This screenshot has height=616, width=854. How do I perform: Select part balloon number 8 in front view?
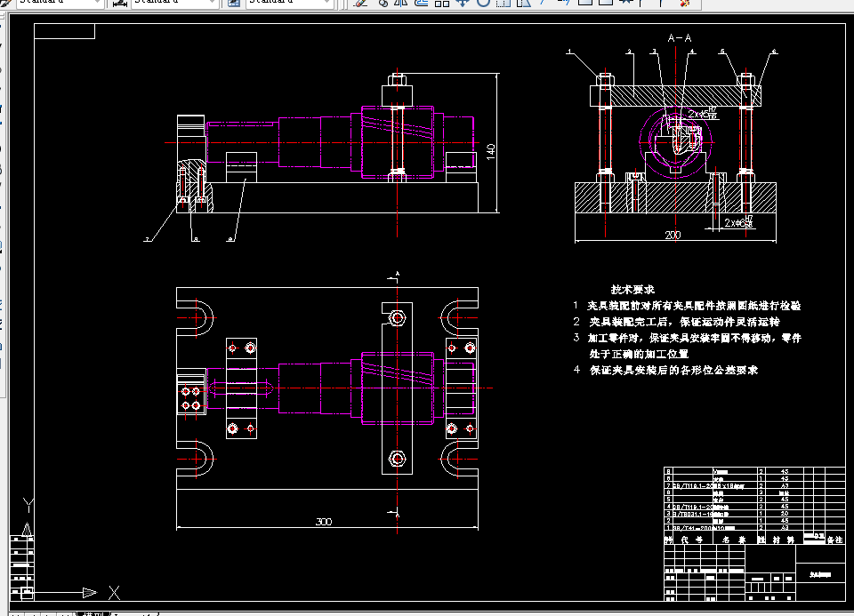click(196, 239)
